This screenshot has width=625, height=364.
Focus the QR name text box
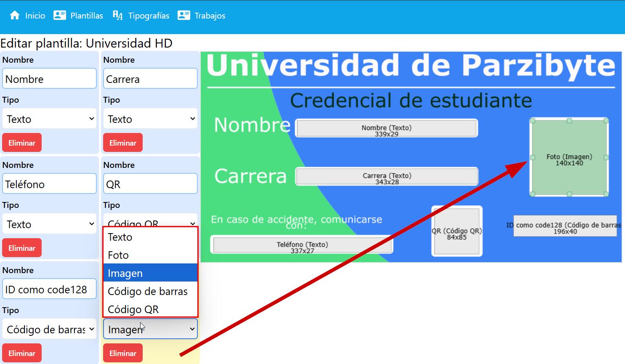pyautogui.click(x=150, y=184)
